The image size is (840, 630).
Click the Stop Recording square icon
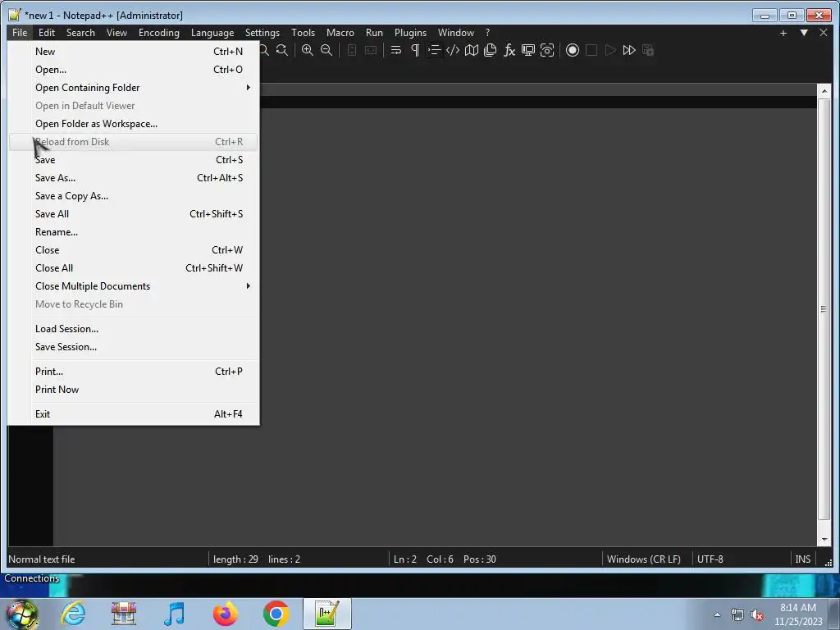tap(591, 50)
